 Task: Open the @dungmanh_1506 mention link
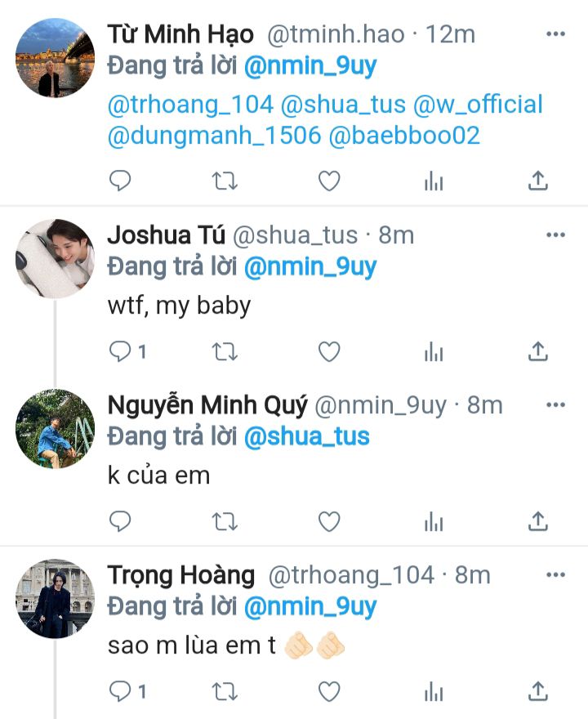coord(214,136)
